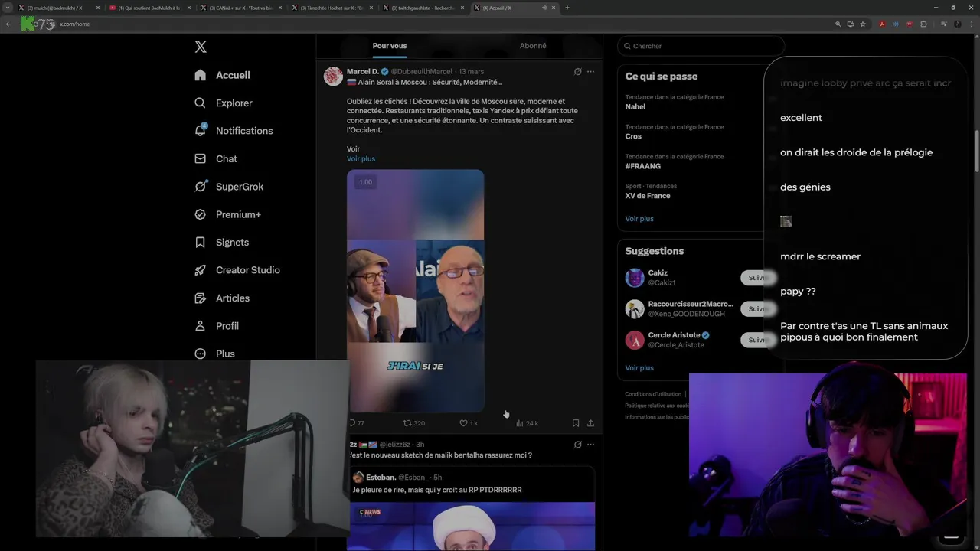Viewport: 980px width, 551px height.
Task: Open the @DubreuilhMarcel profile handle
Action: (x=422, y=71)
